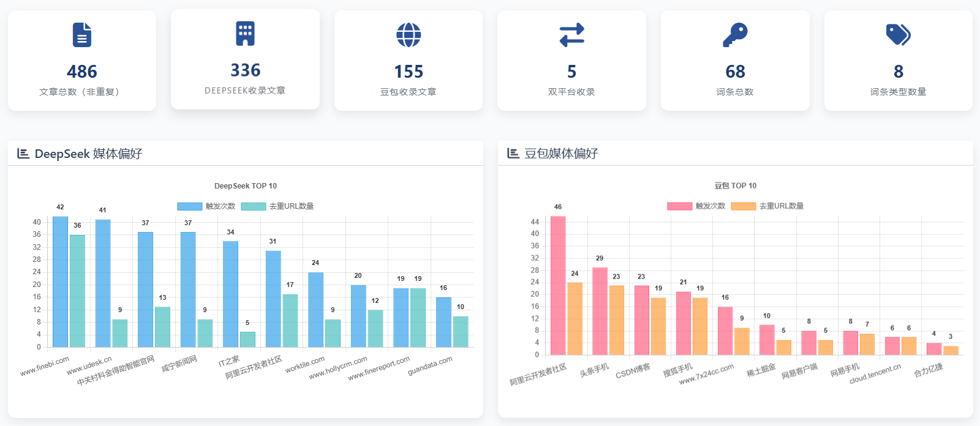This screenshot has height=426, width=980.
Task: Click the key icon above 词条总数
Action: (x=735, y=35)
